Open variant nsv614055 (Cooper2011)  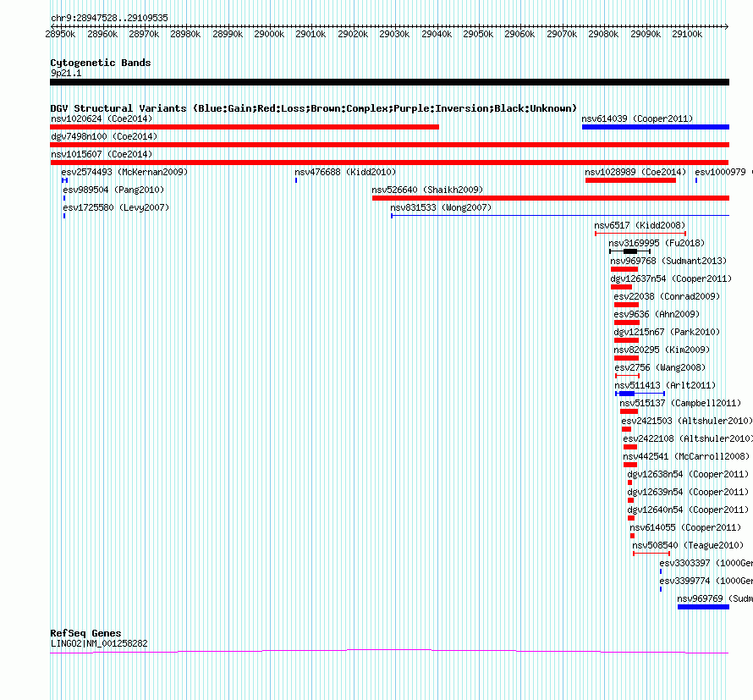click(685, 527)
